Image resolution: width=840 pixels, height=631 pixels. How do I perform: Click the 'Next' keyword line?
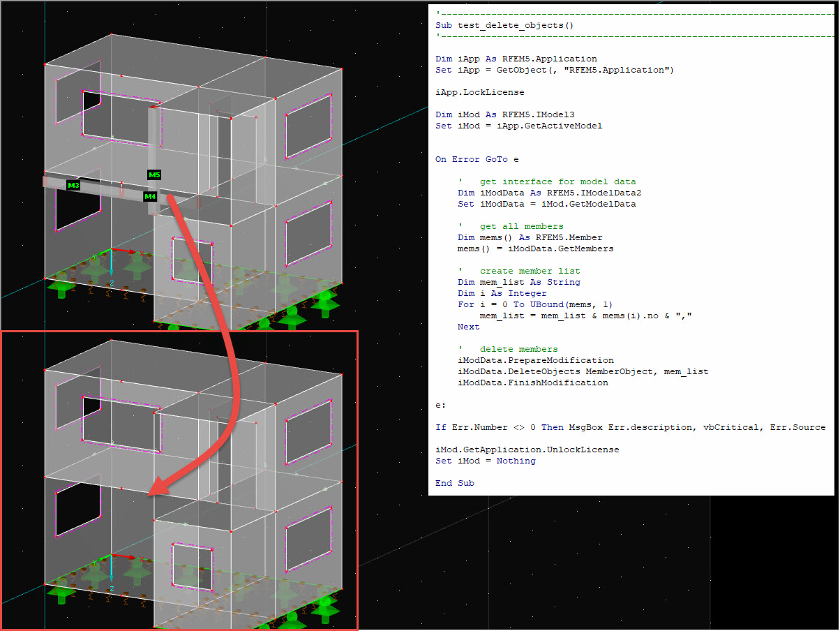pyautogui.click(x=469, y=327)
